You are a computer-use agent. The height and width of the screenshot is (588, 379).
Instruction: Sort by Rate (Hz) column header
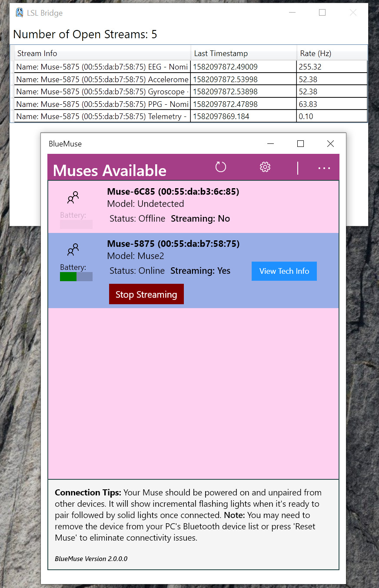pyautogui.click(x=332, y=53)
